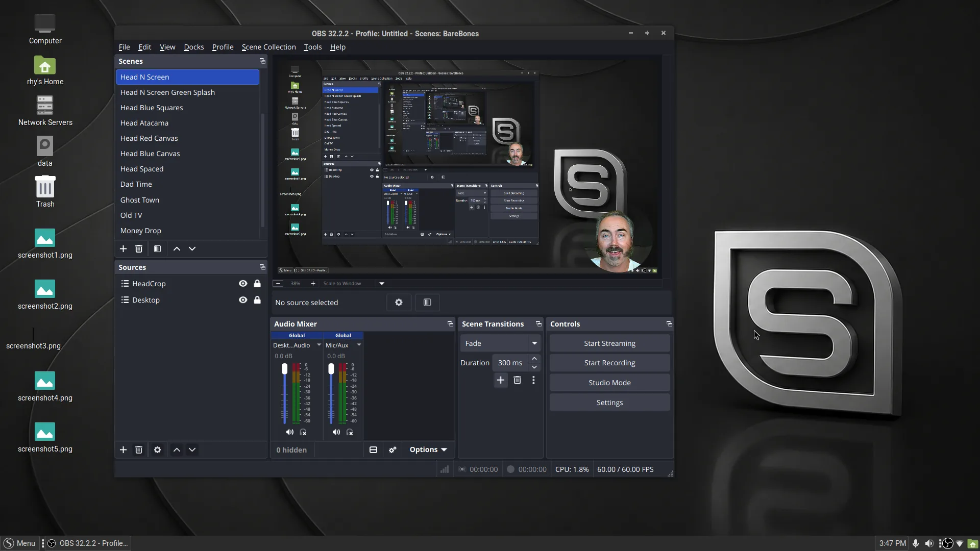980x551 pixels.
Task: Open Settings from Controls panel
Action: (609, 403)
